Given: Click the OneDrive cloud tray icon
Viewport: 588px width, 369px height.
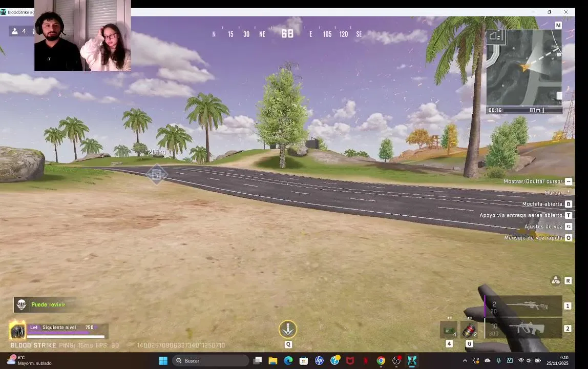Looking at the screenshot, I should click(488, 361).
